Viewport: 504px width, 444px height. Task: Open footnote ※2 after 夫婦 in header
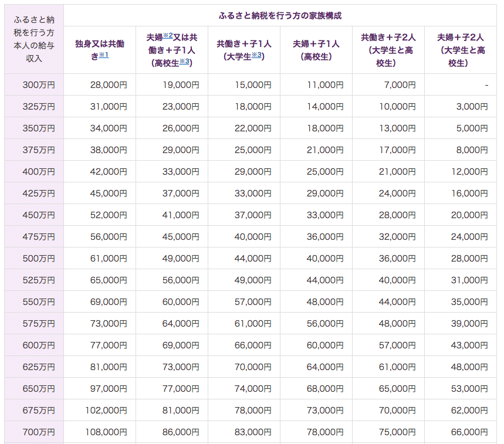pyautogui.click(x=168, y=36)
